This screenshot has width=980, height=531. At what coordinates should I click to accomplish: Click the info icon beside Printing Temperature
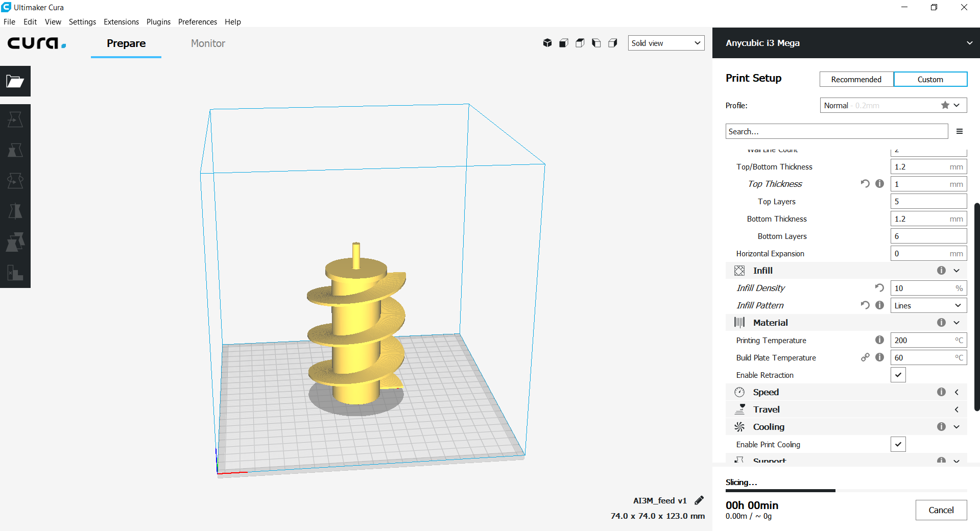pyautogui.click(x=879, y=340)
